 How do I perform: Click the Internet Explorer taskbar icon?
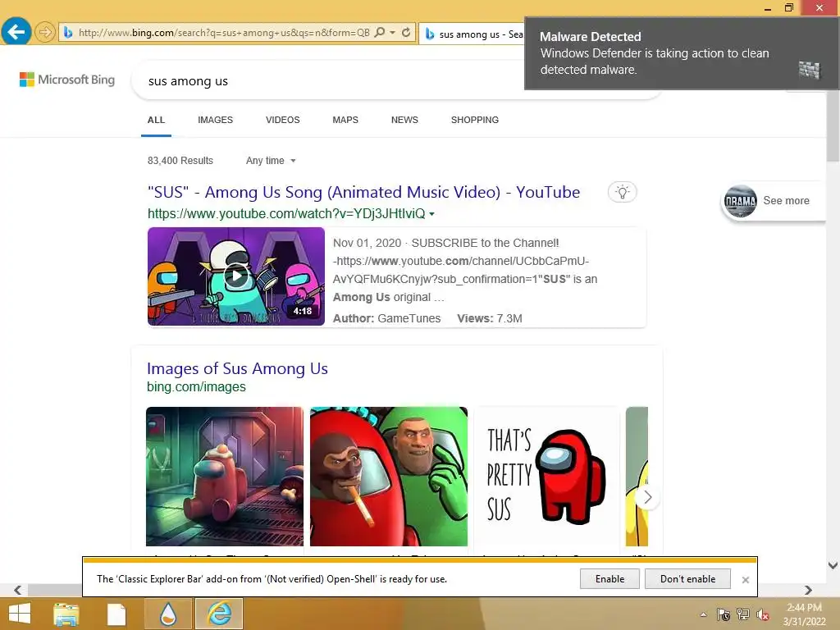(x=219, y=614)
